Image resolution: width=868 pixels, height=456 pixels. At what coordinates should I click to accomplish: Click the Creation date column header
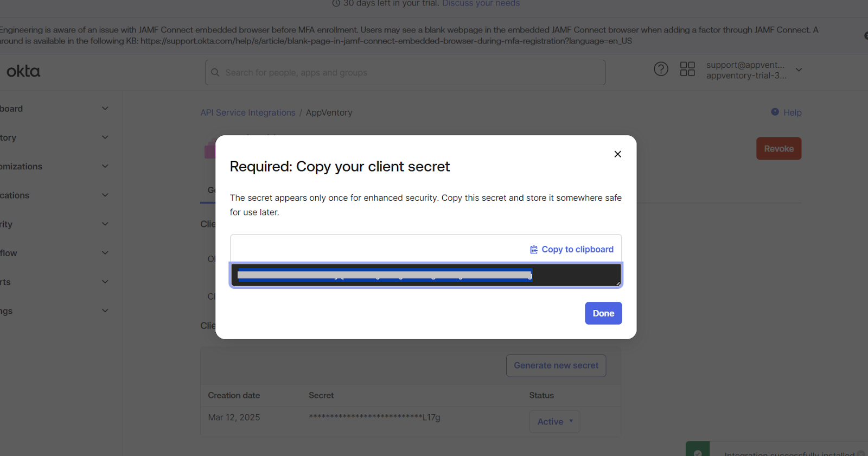point(234,395)
